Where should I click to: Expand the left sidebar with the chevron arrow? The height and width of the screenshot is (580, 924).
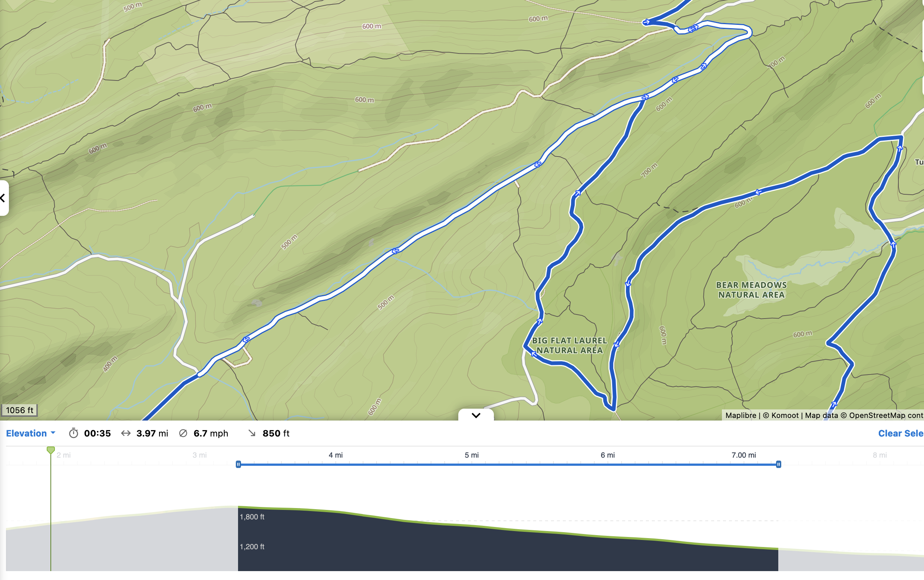coord(2,198)
